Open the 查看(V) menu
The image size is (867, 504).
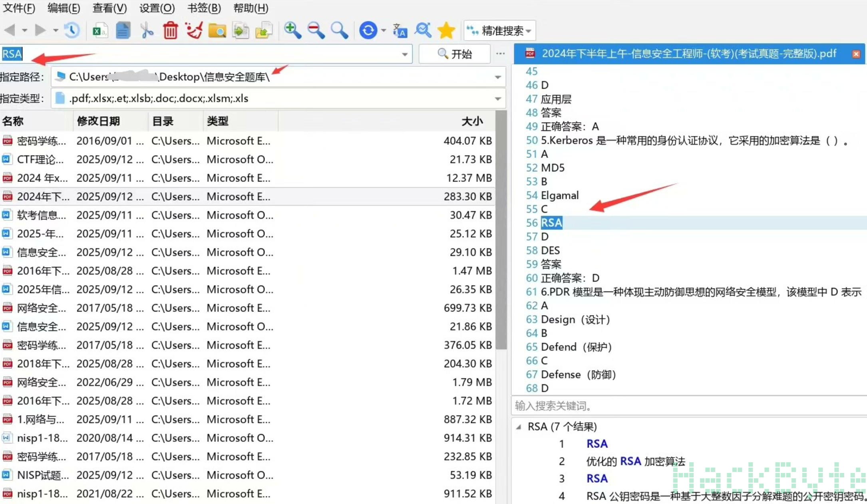tap(109, 8)
